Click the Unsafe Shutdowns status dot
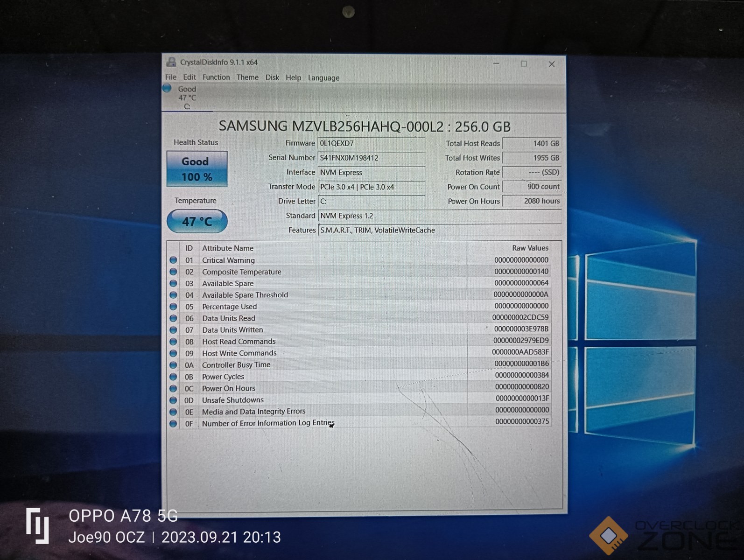The image size is (744, 560). tap(173, 400)
